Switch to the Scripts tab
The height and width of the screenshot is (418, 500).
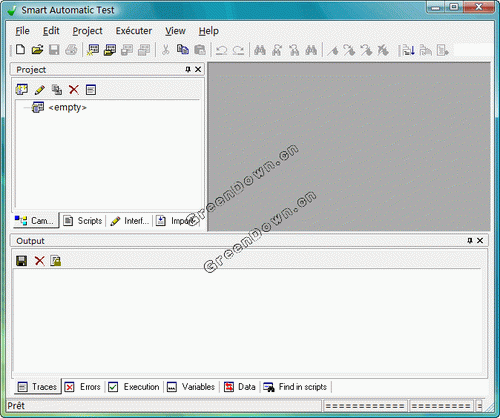(83, 221)
